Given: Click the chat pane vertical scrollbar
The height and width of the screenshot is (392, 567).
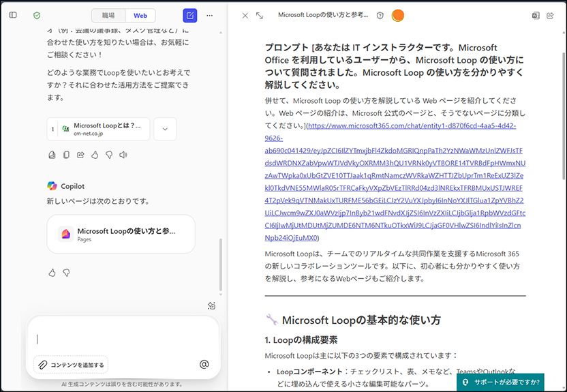Looking at the screenshot, I should point(221,265).
